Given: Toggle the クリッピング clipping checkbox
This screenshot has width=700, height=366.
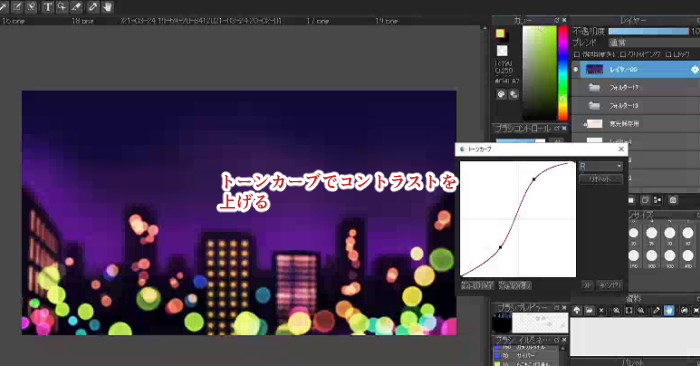Looking at the screenshot, I should click(623, 54).
